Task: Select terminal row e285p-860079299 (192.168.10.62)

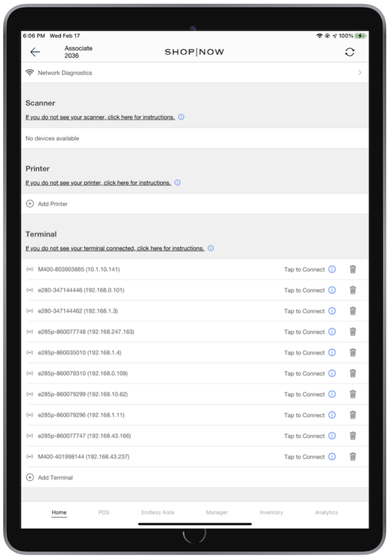Action: (x=195, y=395)
